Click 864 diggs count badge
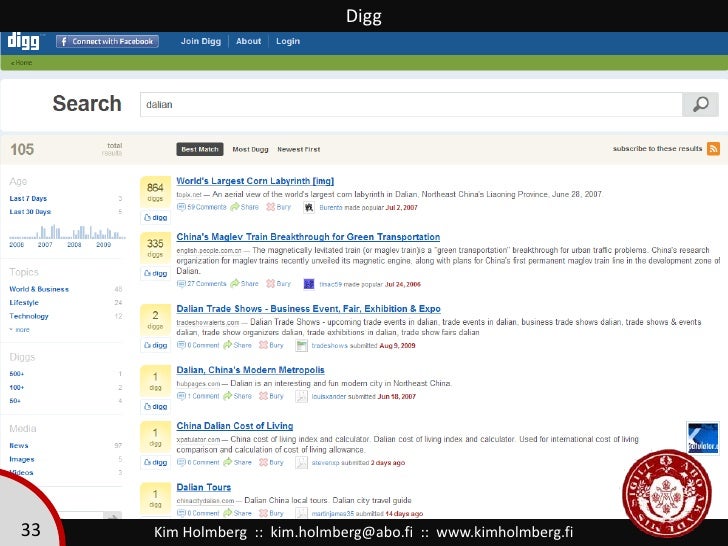 (x=155, y=191)
